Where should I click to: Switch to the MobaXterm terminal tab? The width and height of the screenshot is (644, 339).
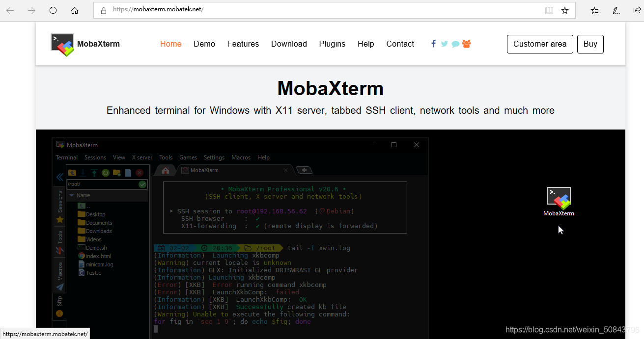click(x=205, y=170)
